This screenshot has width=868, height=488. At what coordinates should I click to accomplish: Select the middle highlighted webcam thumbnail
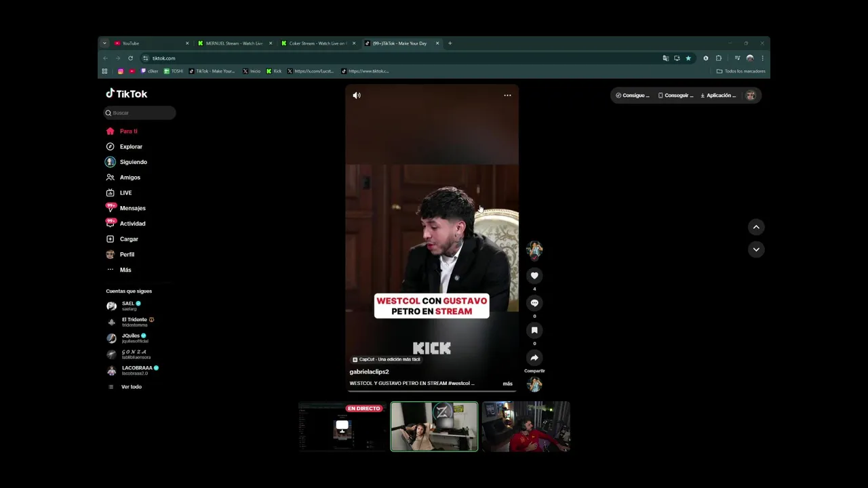coord(434,426)
